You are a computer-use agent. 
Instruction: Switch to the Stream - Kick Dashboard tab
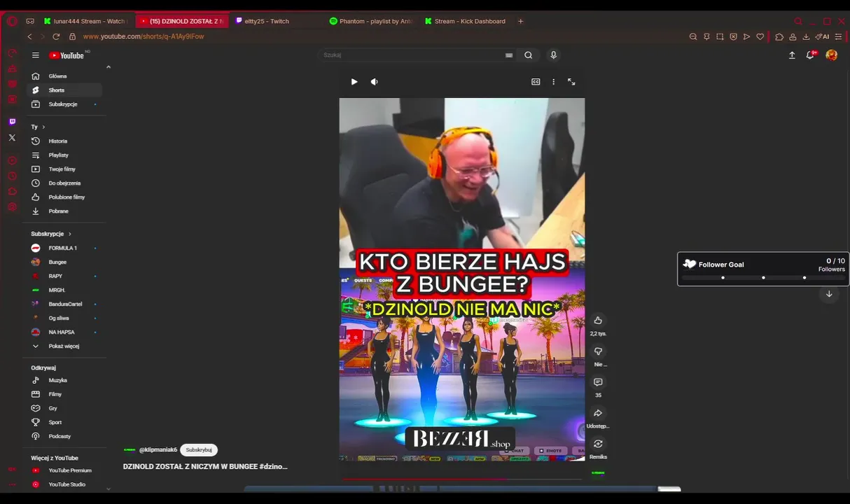click(x=467, y=21)
